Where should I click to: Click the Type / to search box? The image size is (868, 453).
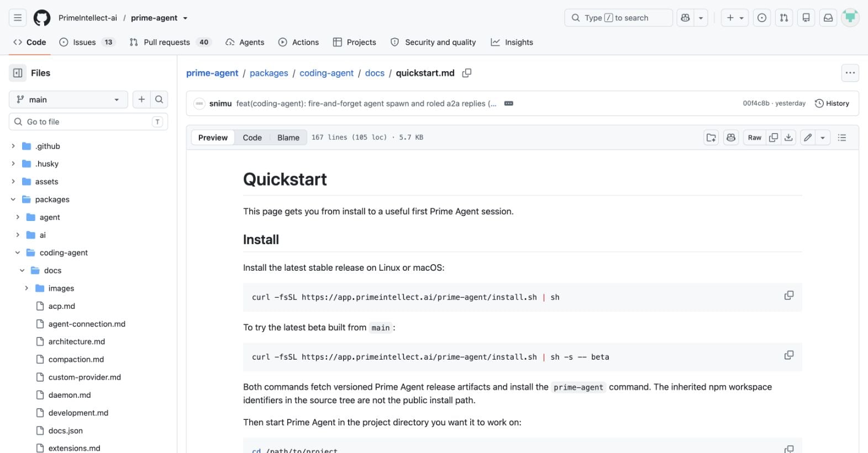tap(618, 18)
